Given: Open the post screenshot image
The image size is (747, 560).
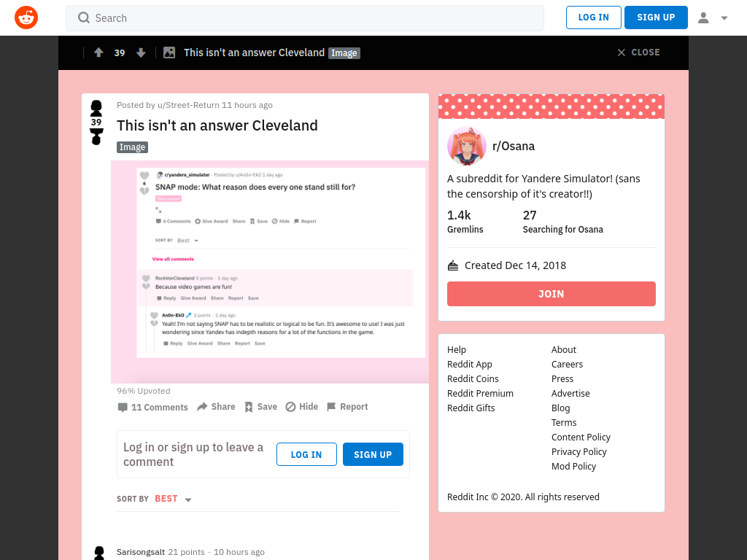Looking at the screenshot, I should [270, 272].
